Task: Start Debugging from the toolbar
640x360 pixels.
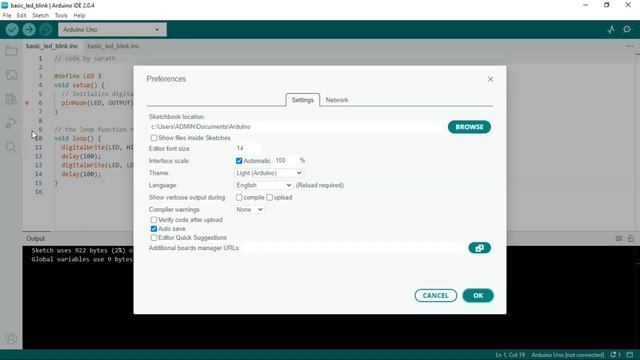Action: (x=46, y=29)
